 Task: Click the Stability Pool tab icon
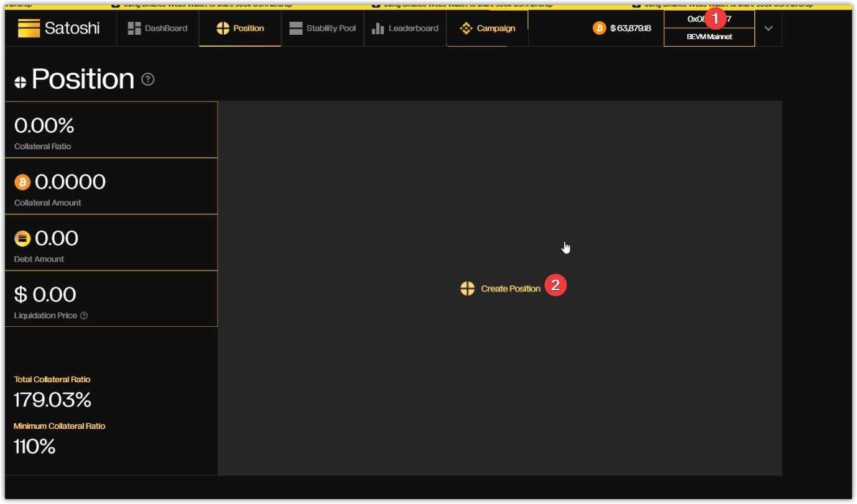(296, 28)
